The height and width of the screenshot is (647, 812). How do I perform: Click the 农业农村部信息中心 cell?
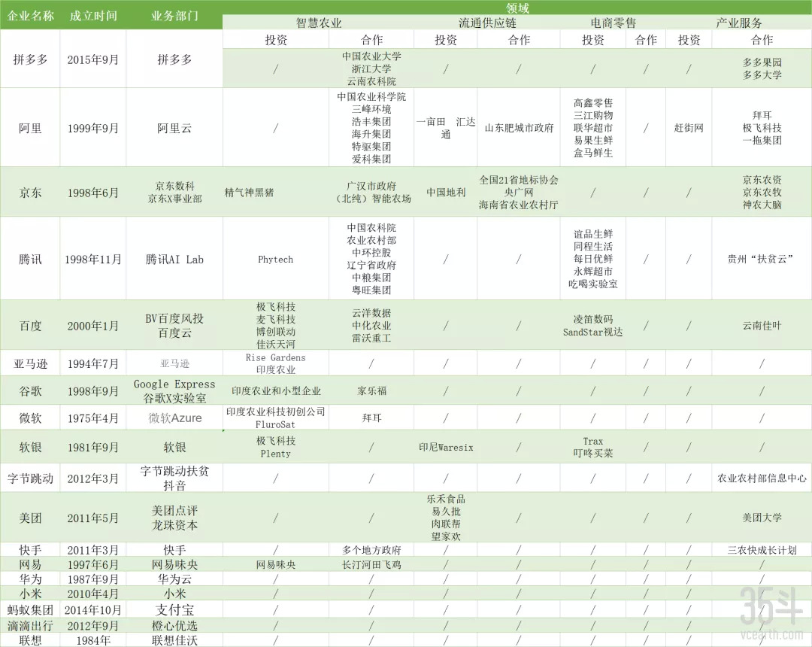click(x=762, y=478)
